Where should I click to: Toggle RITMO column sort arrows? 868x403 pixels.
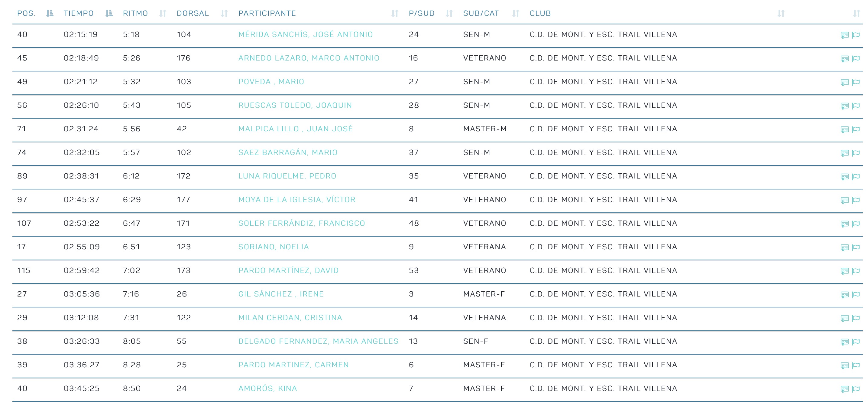click(x=163, y=14)
